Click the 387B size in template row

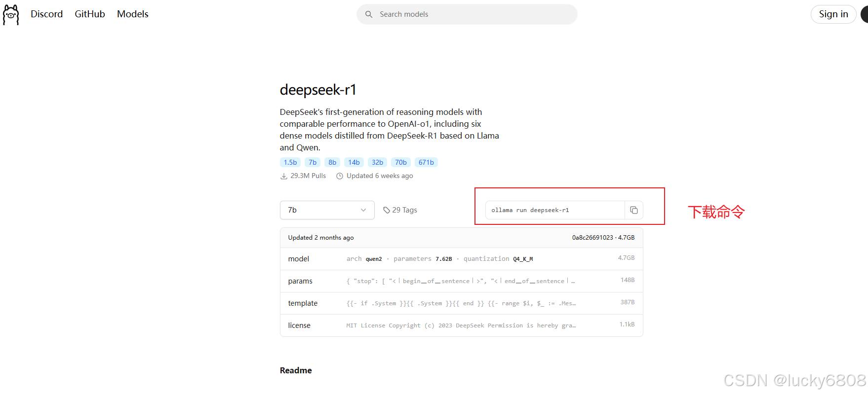(628, 302)
